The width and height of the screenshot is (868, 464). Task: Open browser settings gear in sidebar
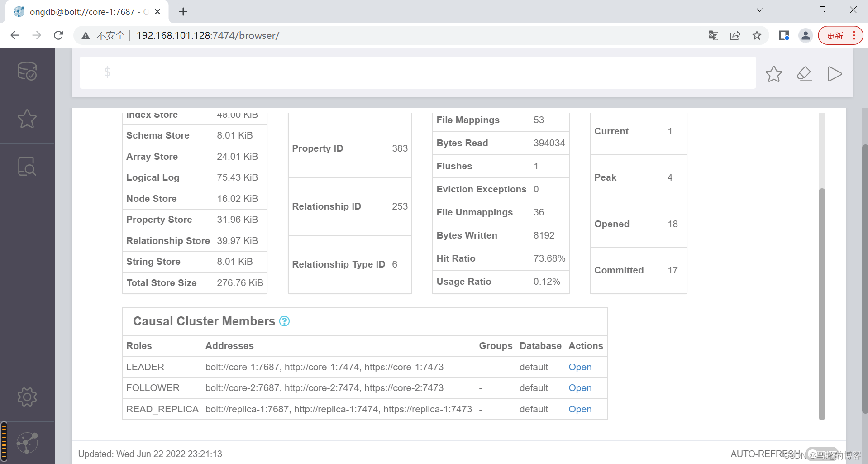[27, 397]
